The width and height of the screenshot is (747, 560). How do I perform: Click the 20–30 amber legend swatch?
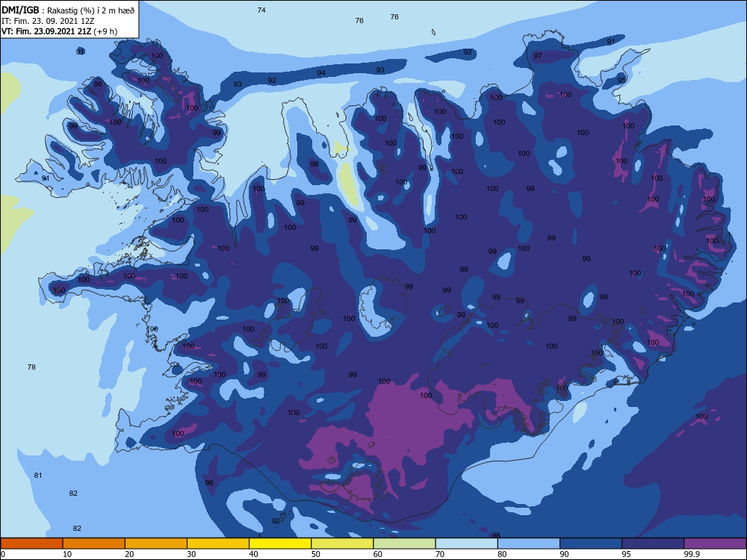156,544
